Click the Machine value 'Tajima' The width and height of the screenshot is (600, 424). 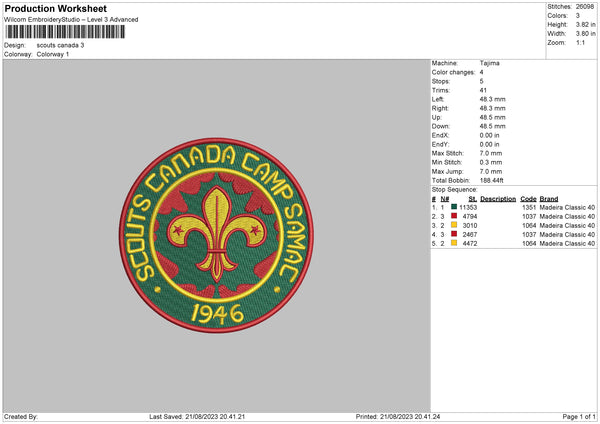(x=489, y=63)
